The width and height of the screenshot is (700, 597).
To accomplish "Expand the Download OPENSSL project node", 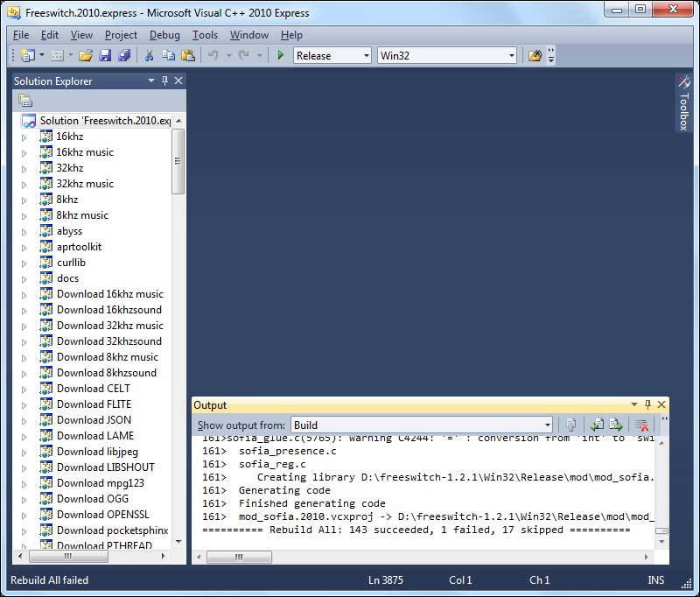I will 24,516.
